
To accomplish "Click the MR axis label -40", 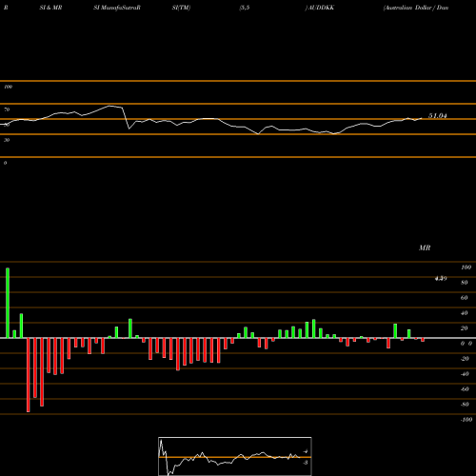I will [465, 374].
